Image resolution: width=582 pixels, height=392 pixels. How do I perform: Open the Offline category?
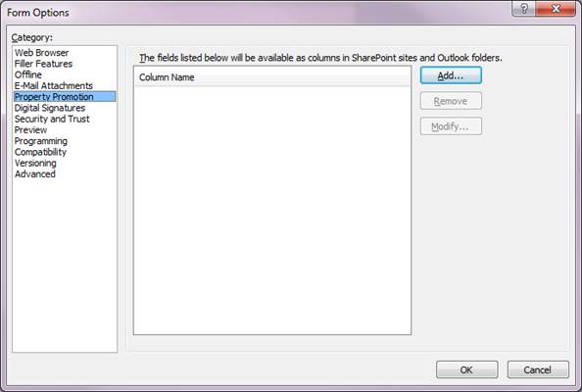pos(28,74)
